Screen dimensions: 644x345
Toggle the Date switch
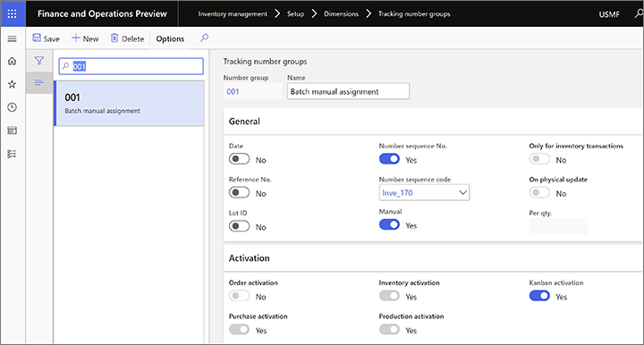click(x=239, y=159)
